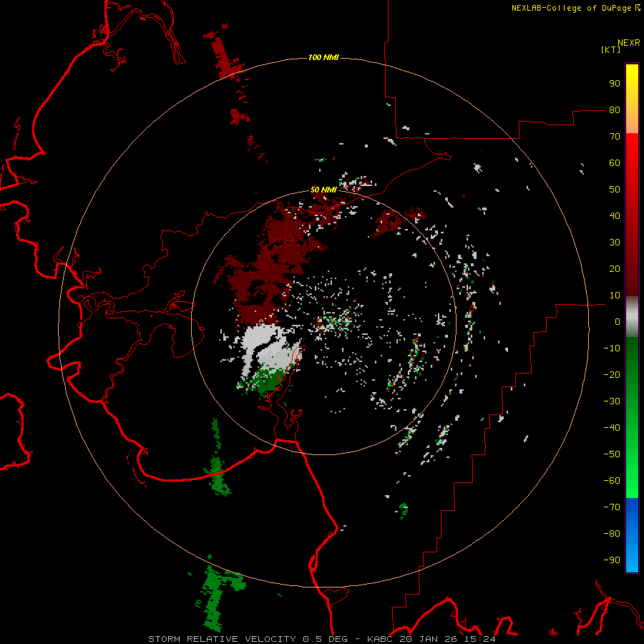Click the positive 50 value on the velocity scale
This screenshot has width=644, height=644.
pos(615,190)
